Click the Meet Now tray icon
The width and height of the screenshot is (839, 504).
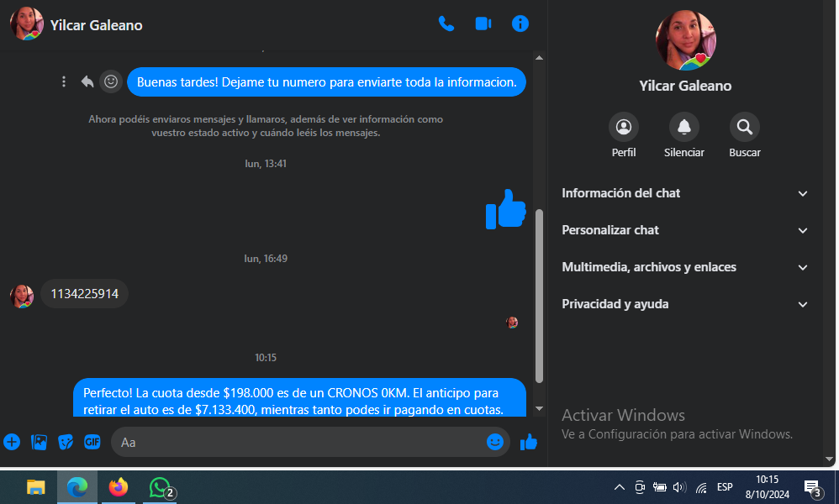coord(640,487)
